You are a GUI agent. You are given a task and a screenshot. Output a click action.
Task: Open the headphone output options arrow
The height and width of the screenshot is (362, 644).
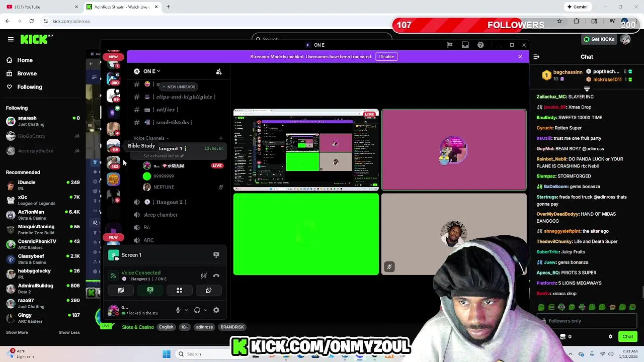(x=205, y=310)
